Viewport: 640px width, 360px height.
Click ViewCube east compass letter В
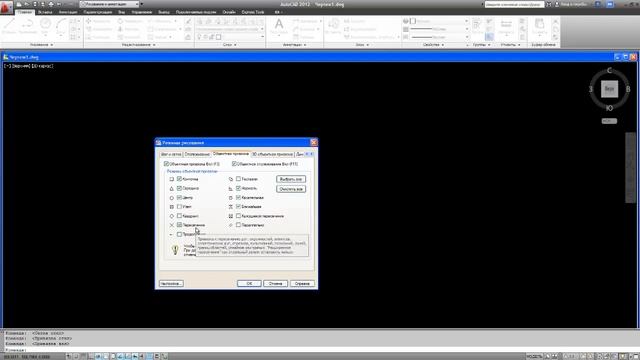628,89
